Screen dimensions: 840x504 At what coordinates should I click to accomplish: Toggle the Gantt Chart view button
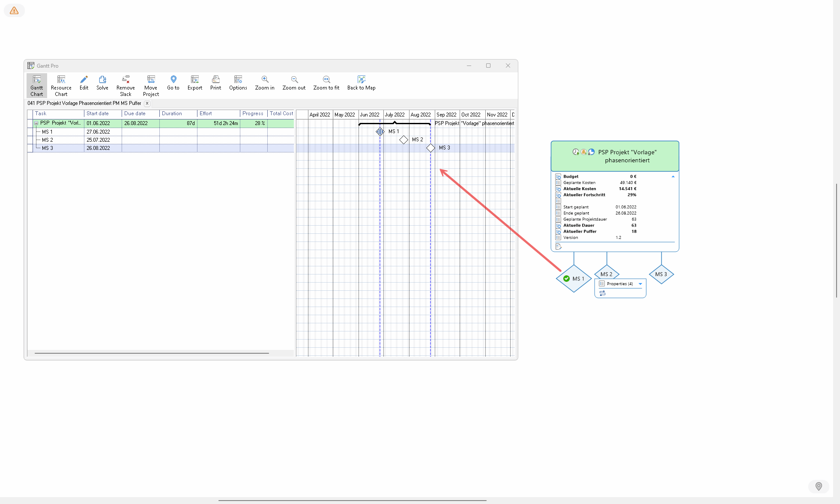tap(36, 85)
